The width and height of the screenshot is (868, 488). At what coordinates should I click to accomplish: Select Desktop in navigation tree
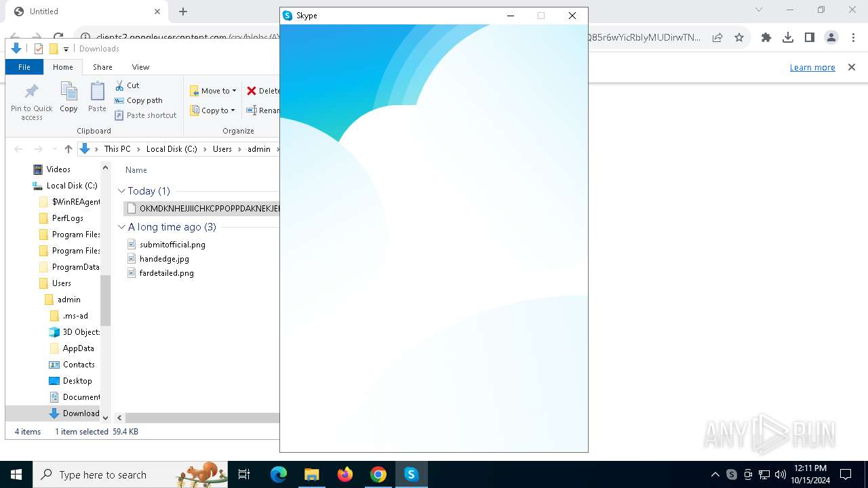[x=77, y=381]
